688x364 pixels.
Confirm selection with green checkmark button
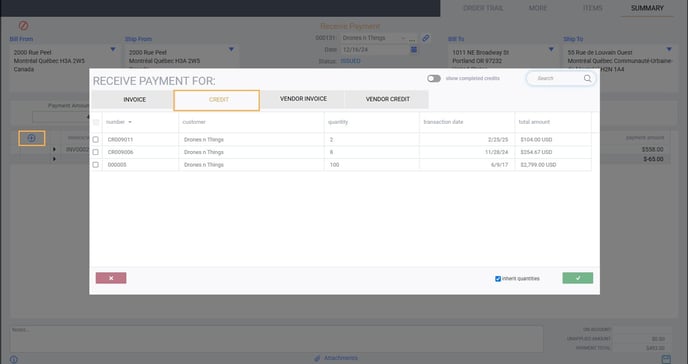577,278
